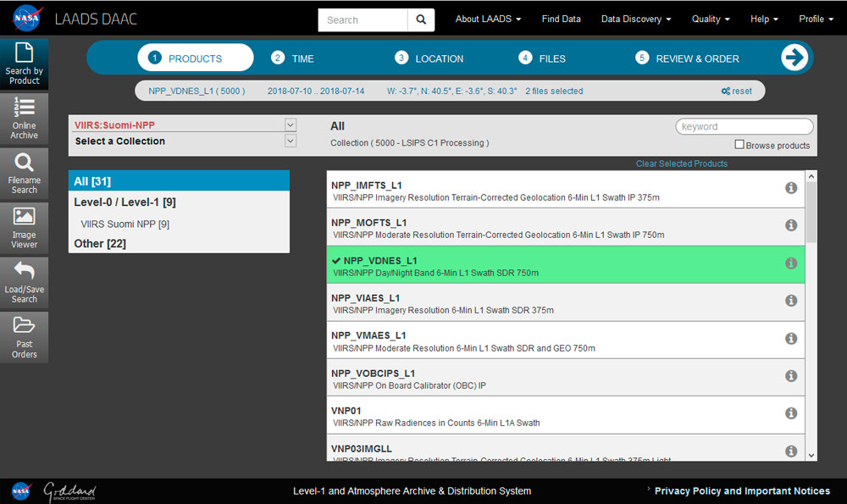Screen dimensions: 847x504
Task: Show info for NPP_VMAES_L1 product
Action: [791, 338]
